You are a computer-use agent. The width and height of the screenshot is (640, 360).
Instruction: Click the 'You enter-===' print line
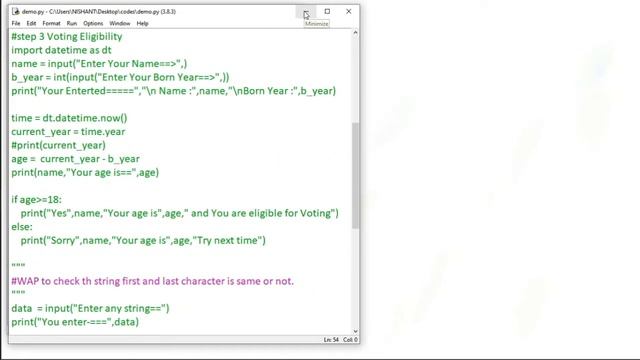click(75, 322)
